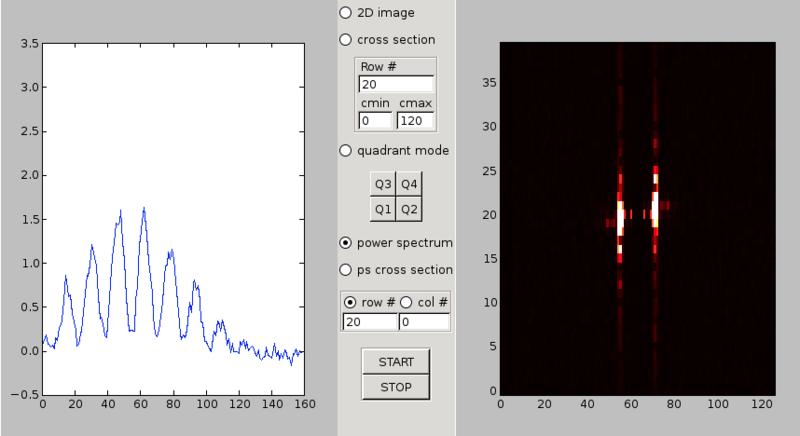Viewport: 800px width, 436px height.
Task: Click the cmin value field
Action: (375, 121)
